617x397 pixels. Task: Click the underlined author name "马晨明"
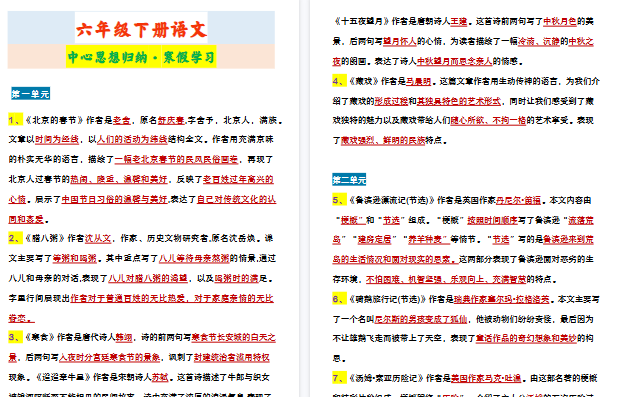click(418, 81)
